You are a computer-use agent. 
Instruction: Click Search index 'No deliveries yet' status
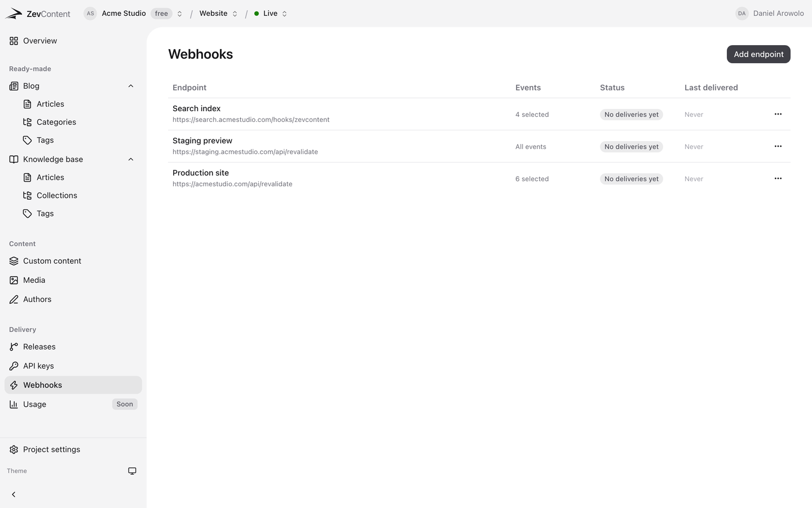[632, 115]
